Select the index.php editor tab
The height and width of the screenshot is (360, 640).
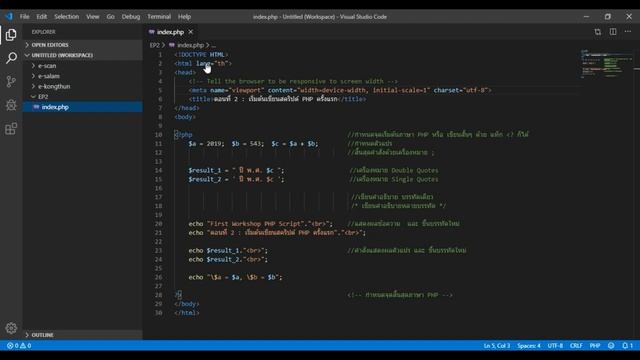[x=170, y=32]
